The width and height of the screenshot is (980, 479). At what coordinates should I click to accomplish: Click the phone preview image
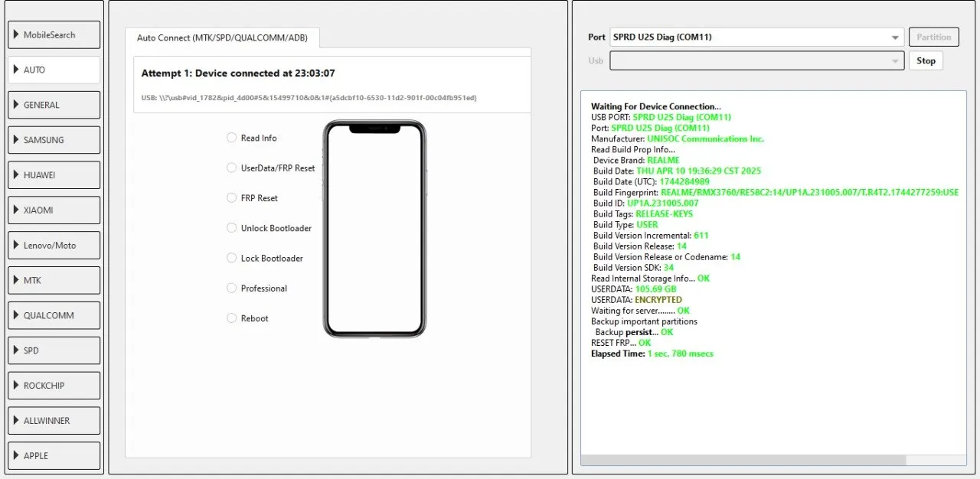pos(374,229)
